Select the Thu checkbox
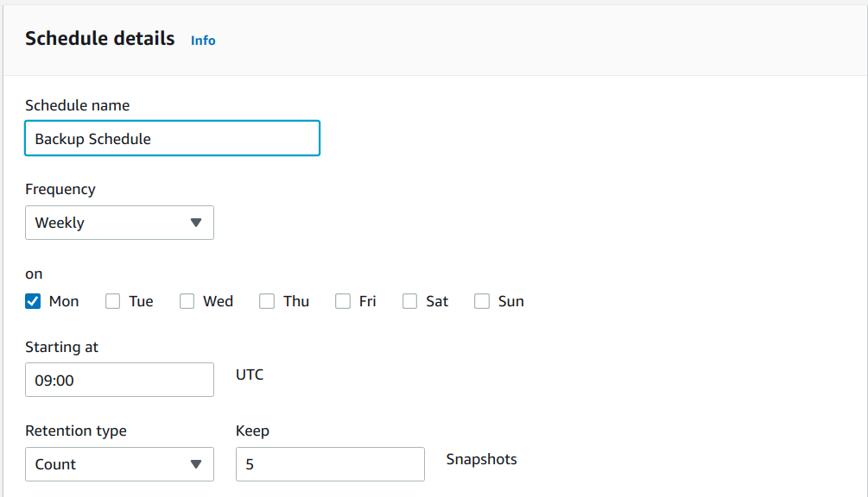 [267, 301]
